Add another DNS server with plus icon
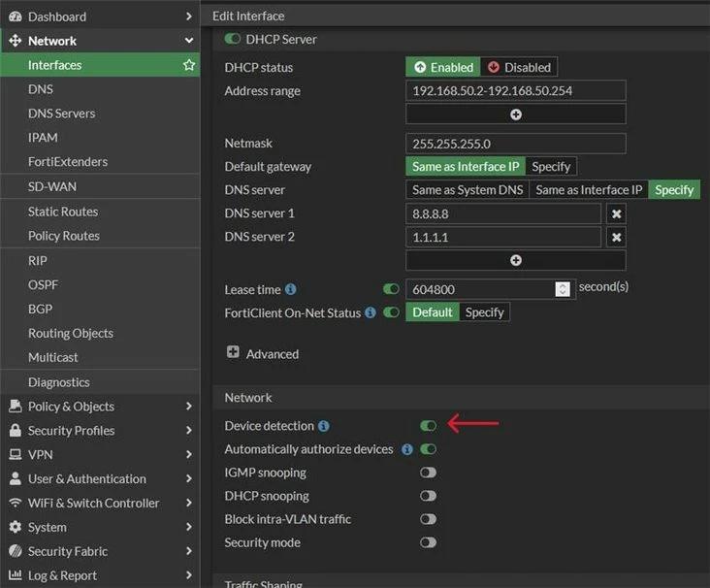710x588 pixels. [515, 260]
